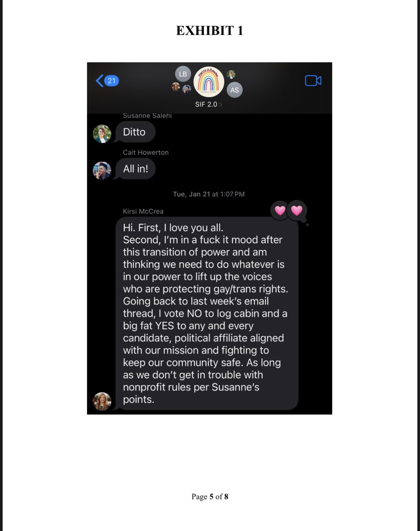Tap the AS participant avatar
The image size is (420, 531).
point(234,90)
